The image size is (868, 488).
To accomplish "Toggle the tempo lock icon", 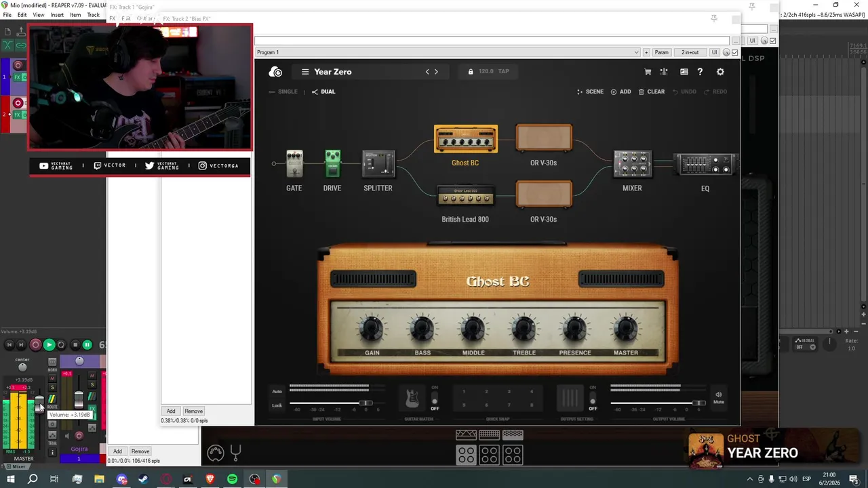I will 471,72.
